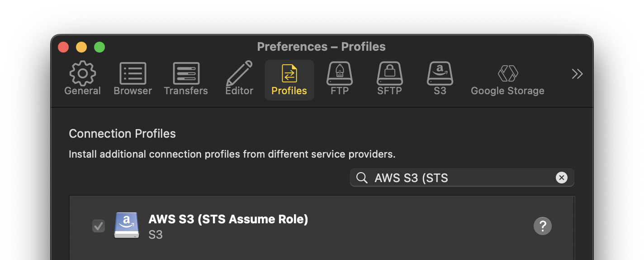Select the Profiles preferences tab
Viewport: 644px width, 260px height.
289,80
